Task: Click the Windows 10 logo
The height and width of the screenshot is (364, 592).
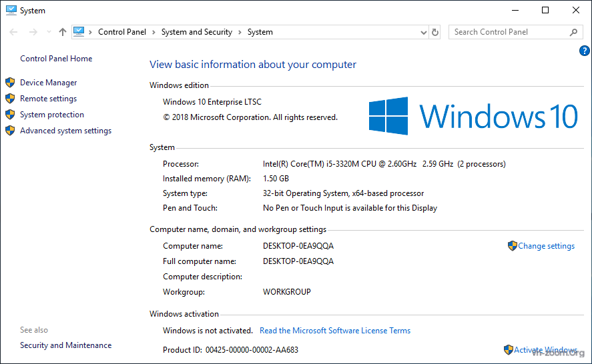Action: coord(473,116)
